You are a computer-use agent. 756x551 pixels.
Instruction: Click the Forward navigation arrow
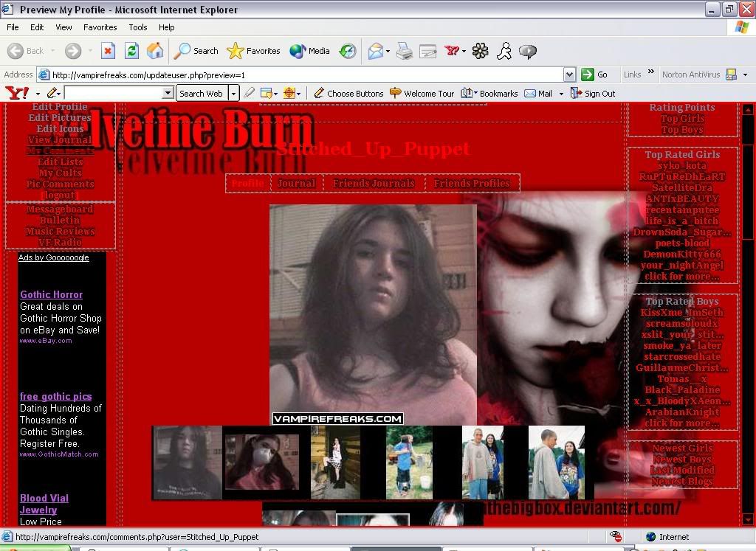73,51
